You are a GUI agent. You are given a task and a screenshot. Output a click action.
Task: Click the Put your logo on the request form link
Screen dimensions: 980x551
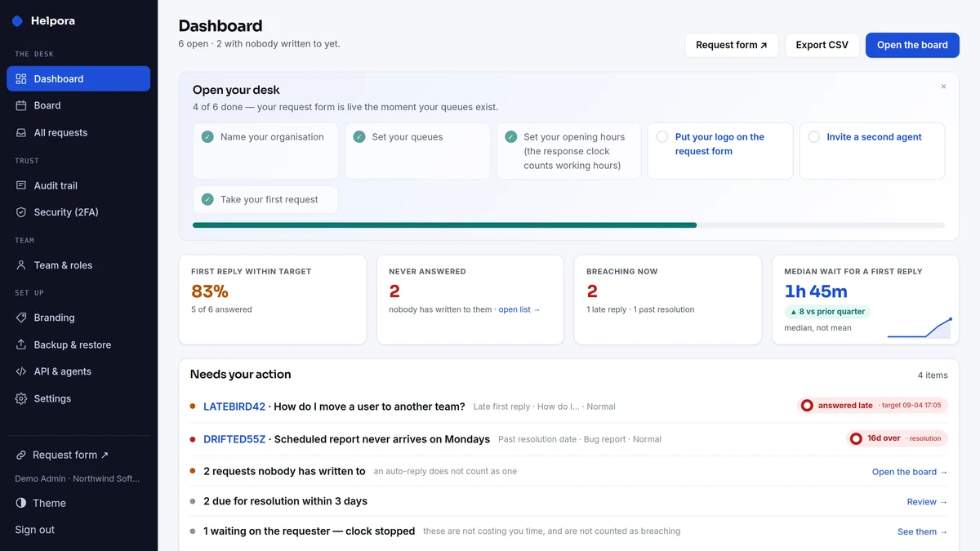(719, 144)
